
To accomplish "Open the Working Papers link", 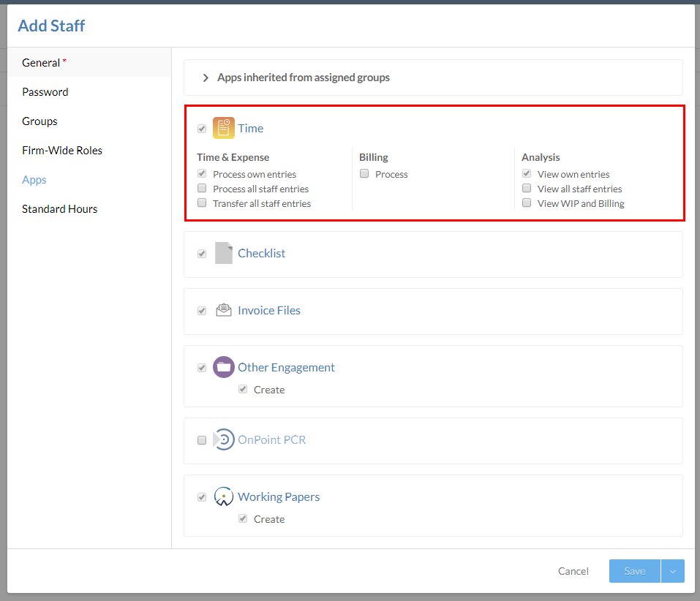I will (279, 496).
